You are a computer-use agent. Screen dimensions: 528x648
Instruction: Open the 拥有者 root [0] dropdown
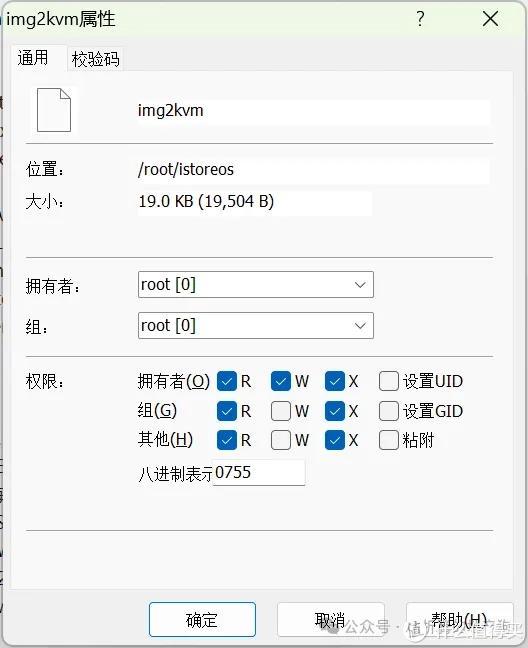click(256, 284)
